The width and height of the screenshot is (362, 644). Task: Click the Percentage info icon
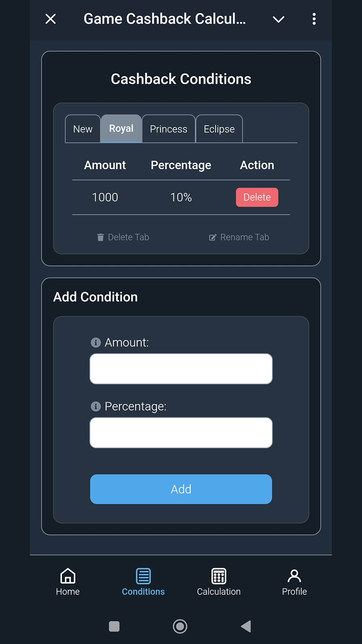(x=96, y=407)
